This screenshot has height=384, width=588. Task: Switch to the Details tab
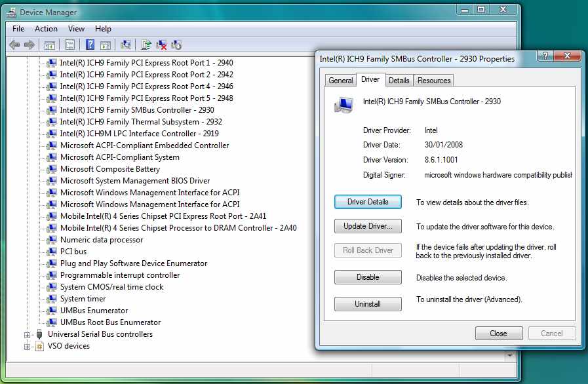[x=399, y=80]
